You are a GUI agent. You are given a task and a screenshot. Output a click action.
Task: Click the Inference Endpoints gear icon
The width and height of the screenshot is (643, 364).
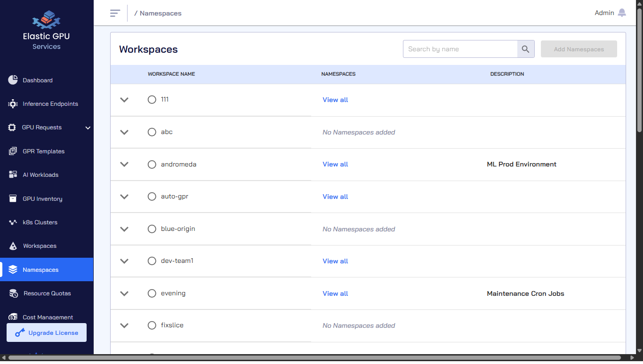tap(13, 104)
